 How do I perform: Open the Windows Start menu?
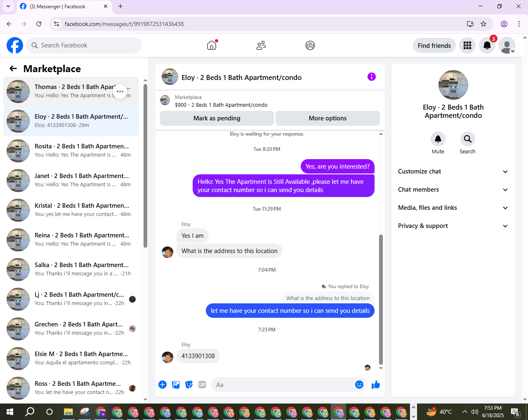click(10, 412)
